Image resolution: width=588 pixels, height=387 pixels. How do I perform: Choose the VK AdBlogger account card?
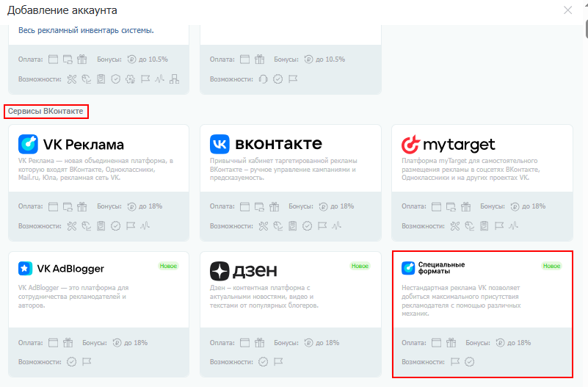98,314
